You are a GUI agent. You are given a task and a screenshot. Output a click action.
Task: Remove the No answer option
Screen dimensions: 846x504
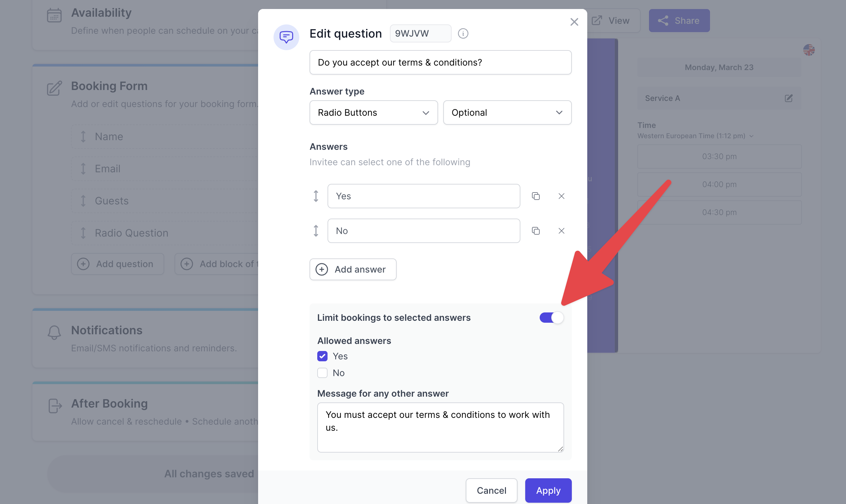(561, 230)
